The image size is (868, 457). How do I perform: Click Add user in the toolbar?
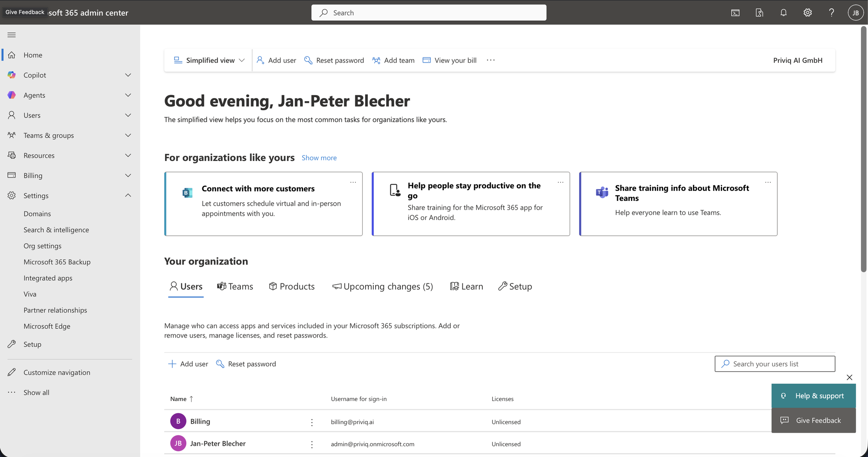click(x=276, y=60)
